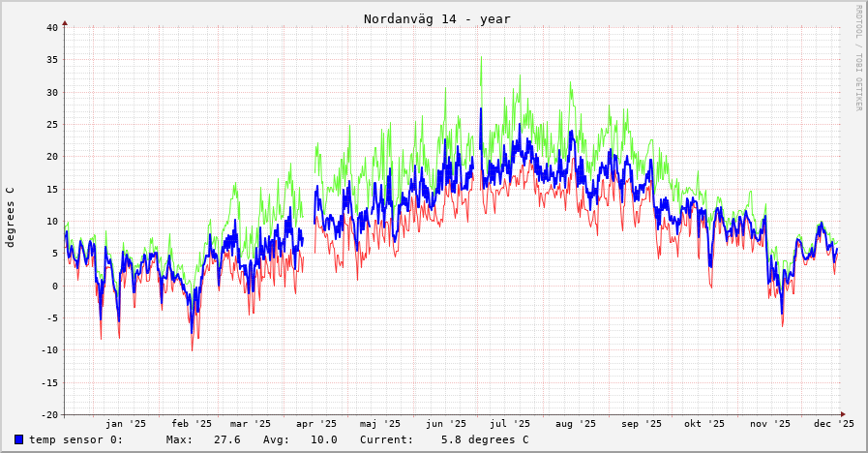Click the blue temp sensor legend swatch
The image size is (868, 453).
point(18,439)
